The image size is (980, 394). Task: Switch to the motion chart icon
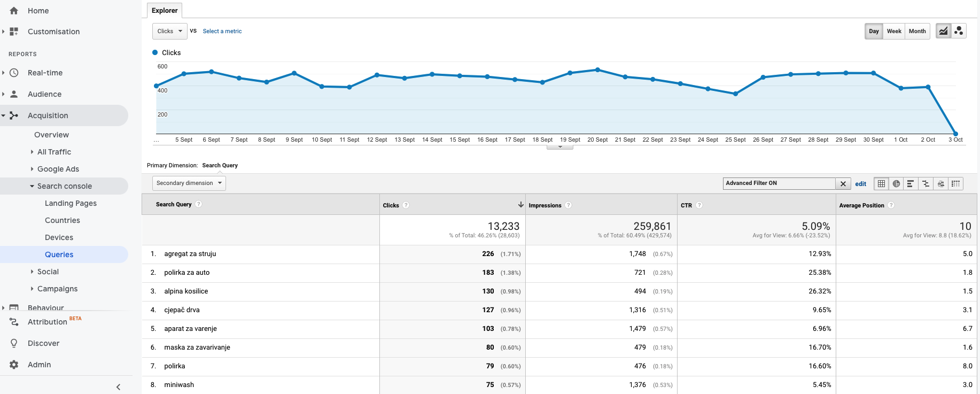click(x=959, y=31)
